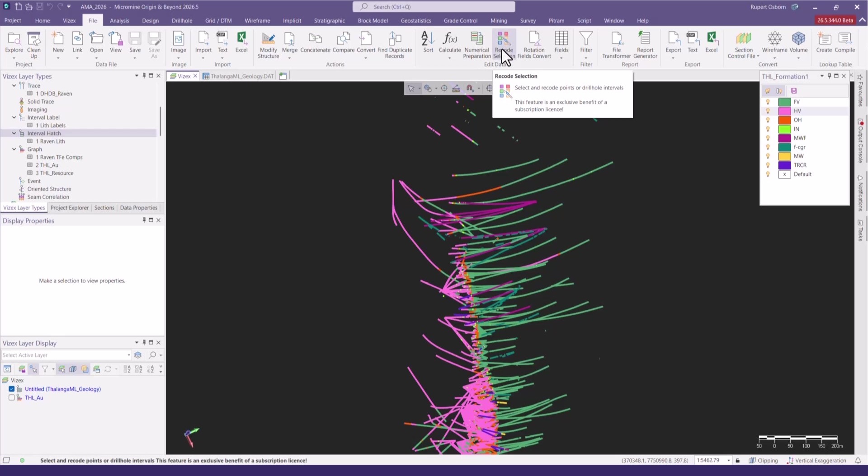Click the Clean Up project icon
868x476 pixels.
tap(34, 44)
